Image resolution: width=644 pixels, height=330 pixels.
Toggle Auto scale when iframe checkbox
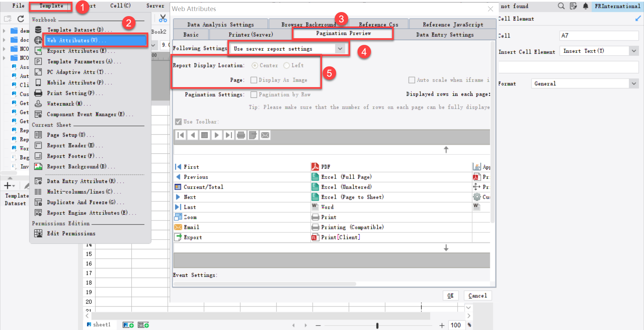[412, 80]
